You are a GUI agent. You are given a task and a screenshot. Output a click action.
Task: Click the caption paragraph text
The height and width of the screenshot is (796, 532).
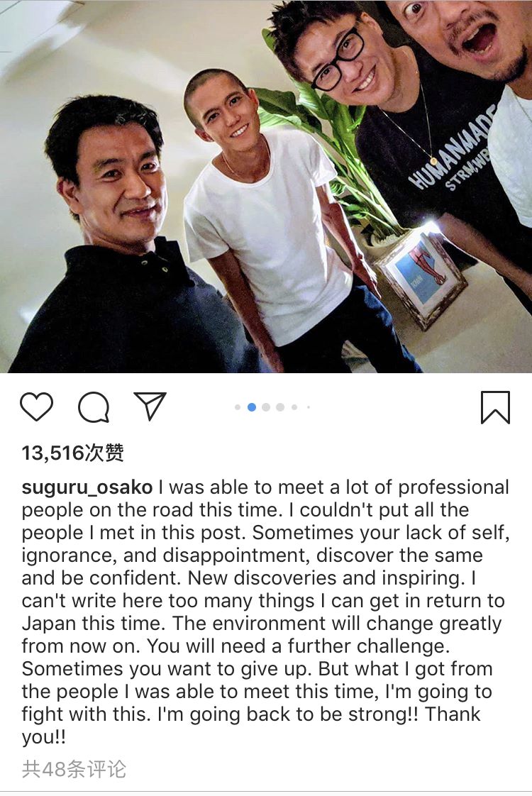[x=265, y=612]
